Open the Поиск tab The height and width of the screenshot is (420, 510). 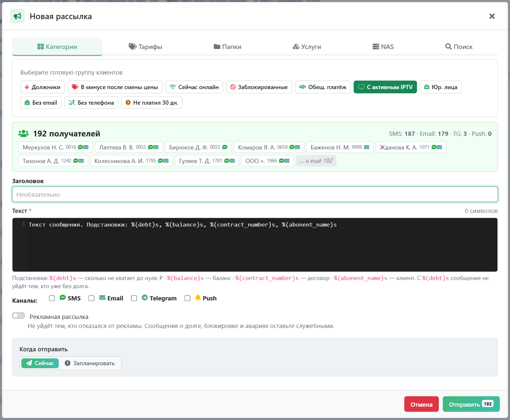[459, 47]
